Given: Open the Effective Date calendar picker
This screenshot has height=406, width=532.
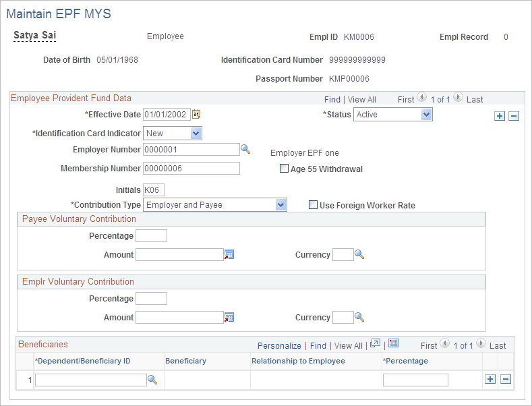Looking at the screenshot, I should pyautogui.click(x=196, y=115).
